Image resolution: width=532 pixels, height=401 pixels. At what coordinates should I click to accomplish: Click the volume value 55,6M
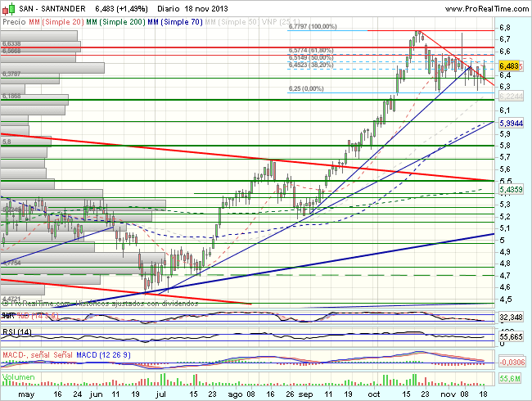click(x=510, y=379)
